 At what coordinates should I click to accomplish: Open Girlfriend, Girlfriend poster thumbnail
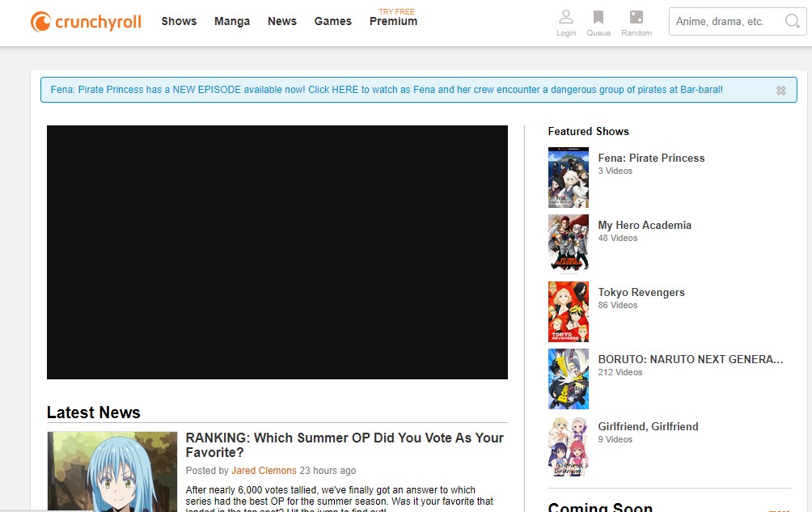tap(568, 446)
